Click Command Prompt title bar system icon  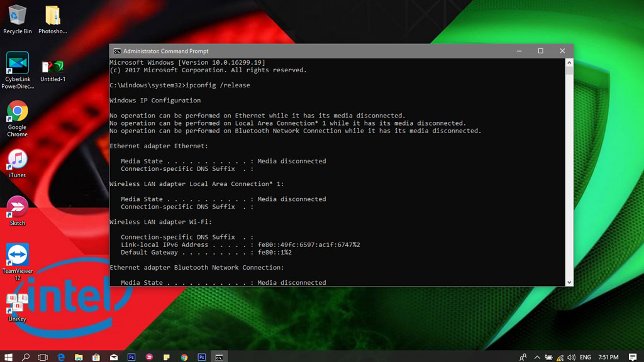117,52
